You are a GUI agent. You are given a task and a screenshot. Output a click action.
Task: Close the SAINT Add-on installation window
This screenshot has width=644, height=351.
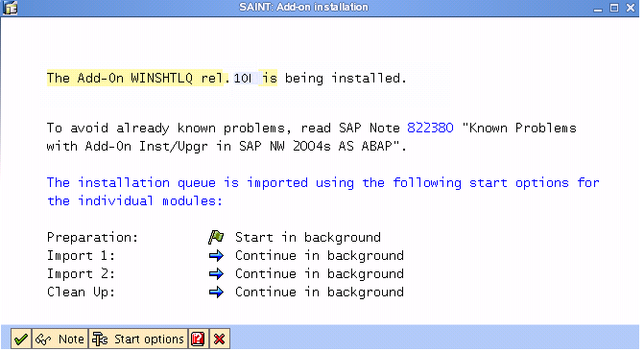631,8
